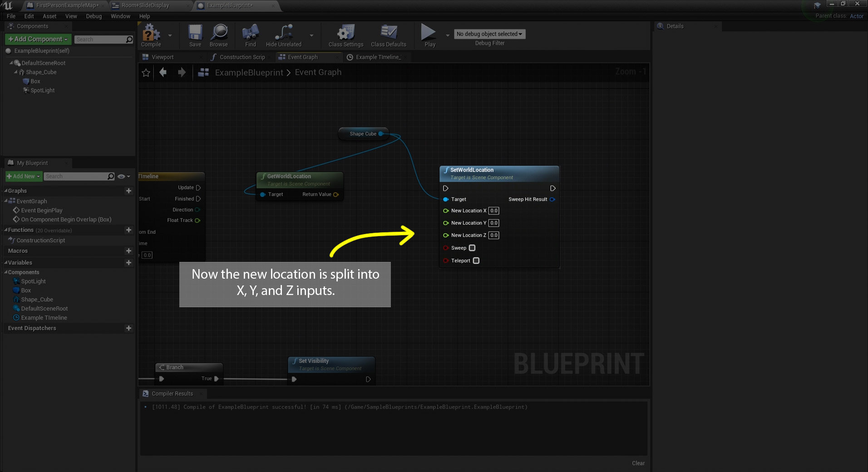The width and height of the screenshot is (868, 472).
Task: Open the Compiler Results tab
Action: pos(172,394)
